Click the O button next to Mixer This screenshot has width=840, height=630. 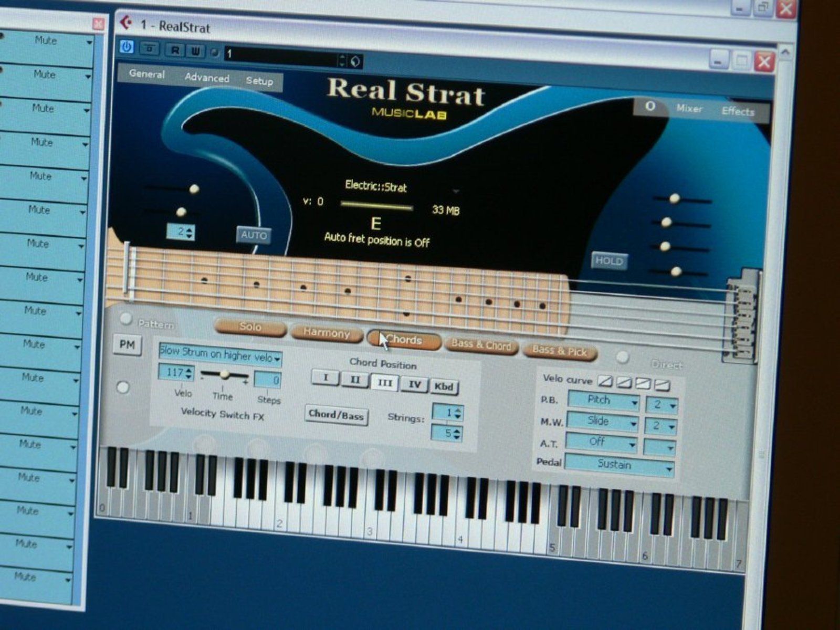coord(650,106)
